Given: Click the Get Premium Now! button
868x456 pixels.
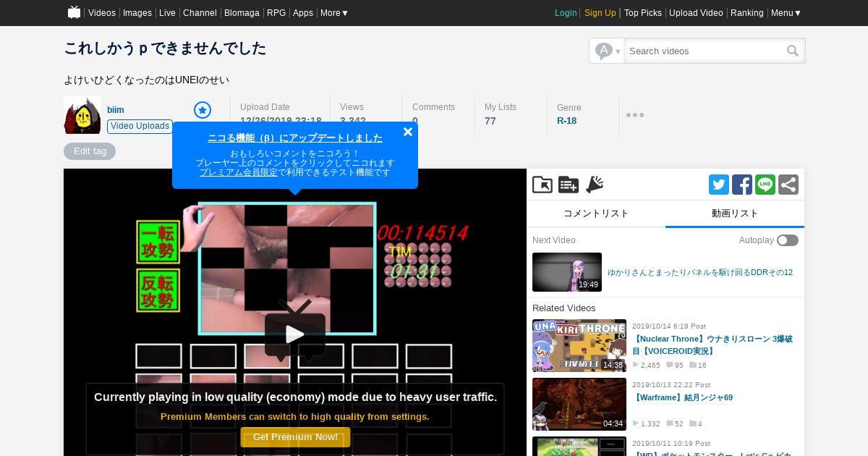Looking at the screenshot, I should (295, 437).
